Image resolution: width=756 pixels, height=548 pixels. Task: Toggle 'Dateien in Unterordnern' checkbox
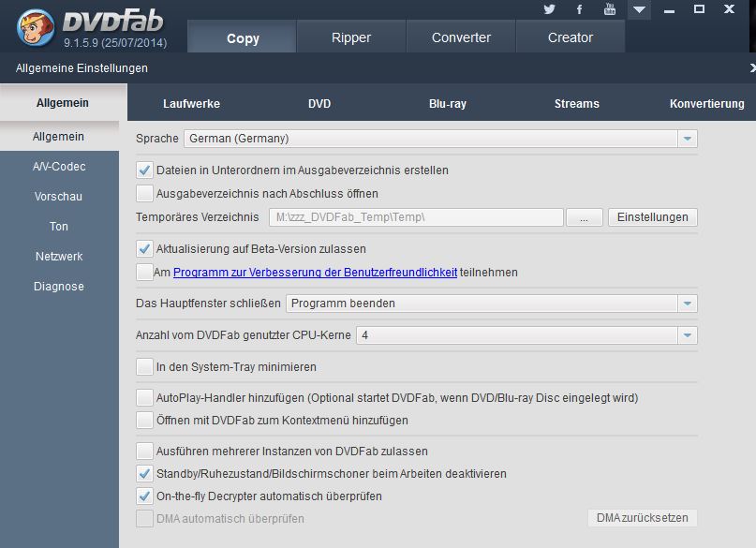(144, 170)
